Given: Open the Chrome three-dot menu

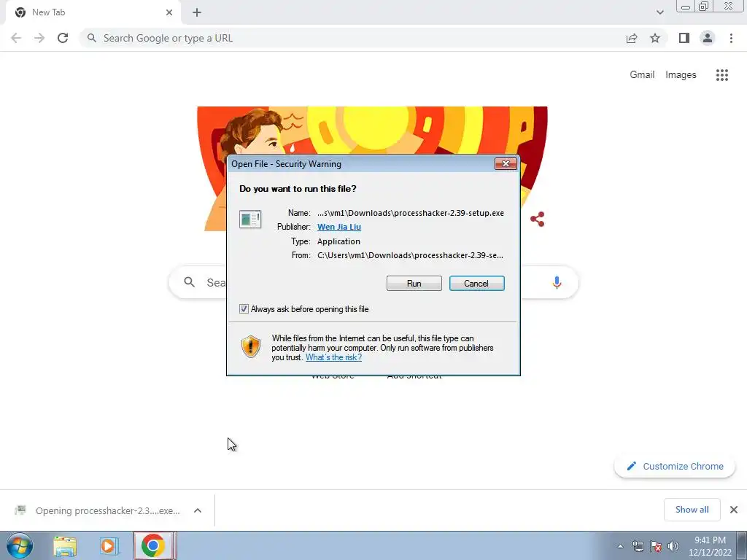Looking at the screenshot, I should pyautogui.click(x=731, y=38).
